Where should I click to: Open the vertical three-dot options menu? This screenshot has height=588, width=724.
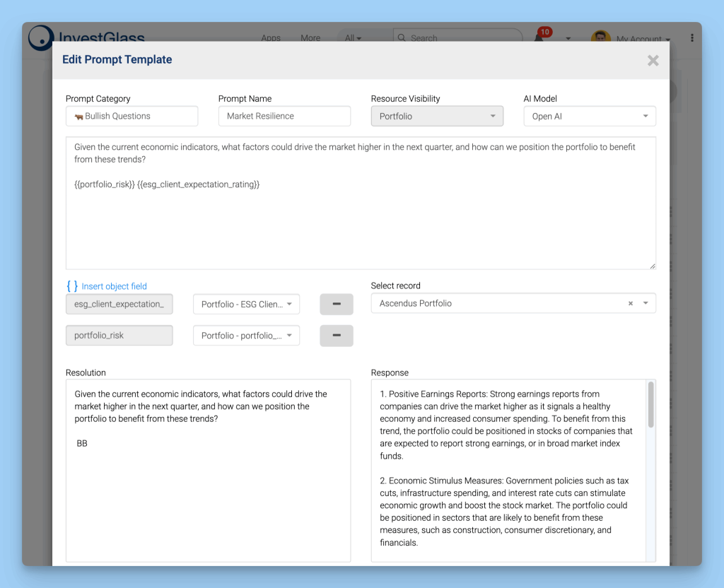pyautogui.click(x=691, y=38)
